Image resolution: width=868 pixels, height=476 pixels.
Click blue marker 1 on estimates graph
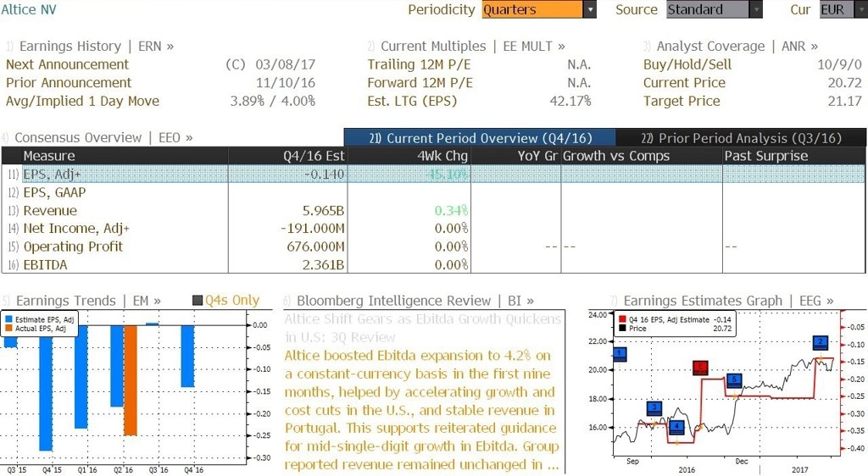(x=620, y=354)
